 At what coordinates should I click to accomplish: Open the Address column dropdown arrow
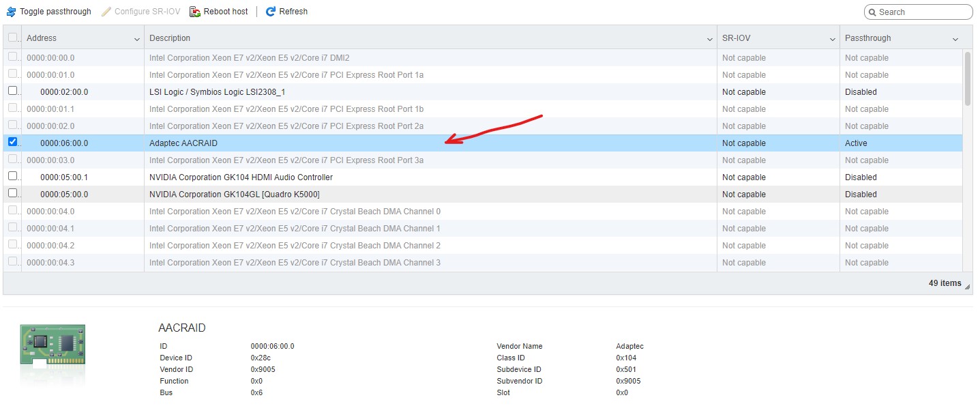coord(137,39)
